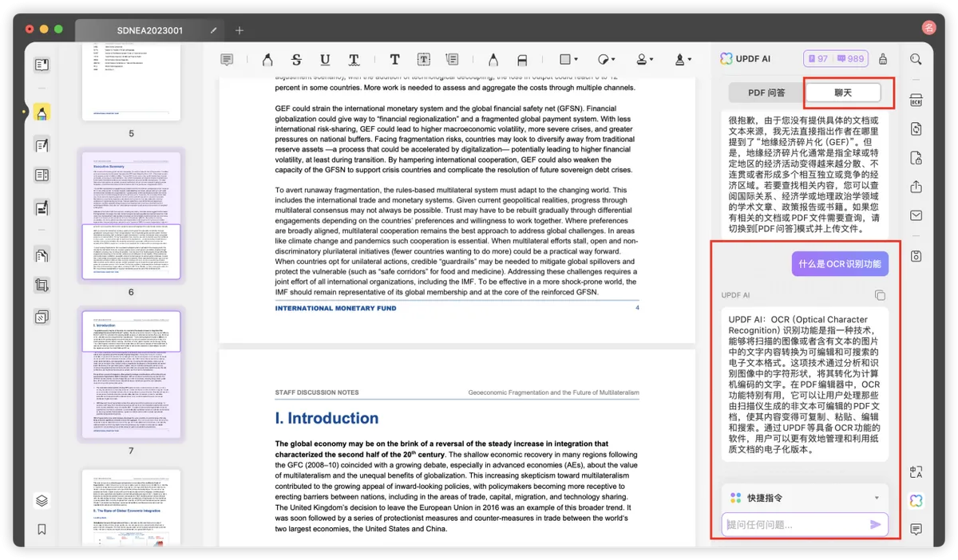
Task: Select the typewriter text comment tool
Action: pos(394,60)
